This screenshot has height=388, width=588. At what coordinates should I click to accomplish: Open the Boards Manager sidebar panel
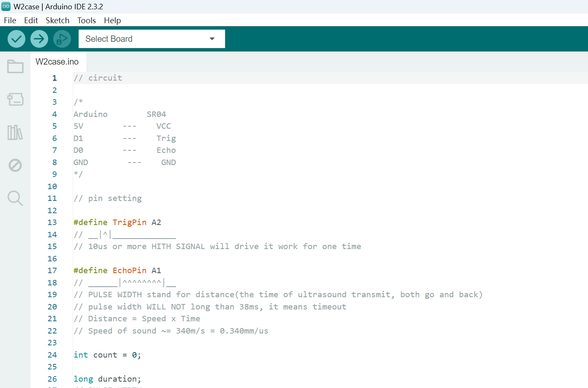[15, 99]
